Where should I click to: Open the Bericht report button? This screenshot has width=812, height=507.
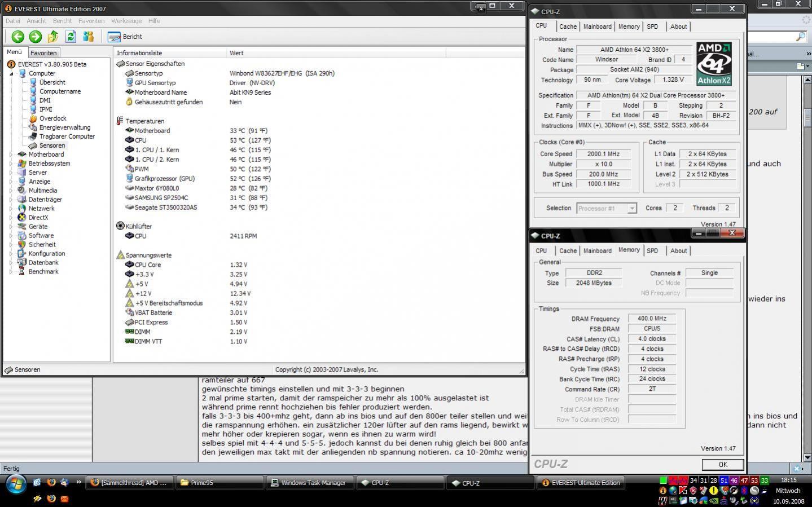(125, 37)
